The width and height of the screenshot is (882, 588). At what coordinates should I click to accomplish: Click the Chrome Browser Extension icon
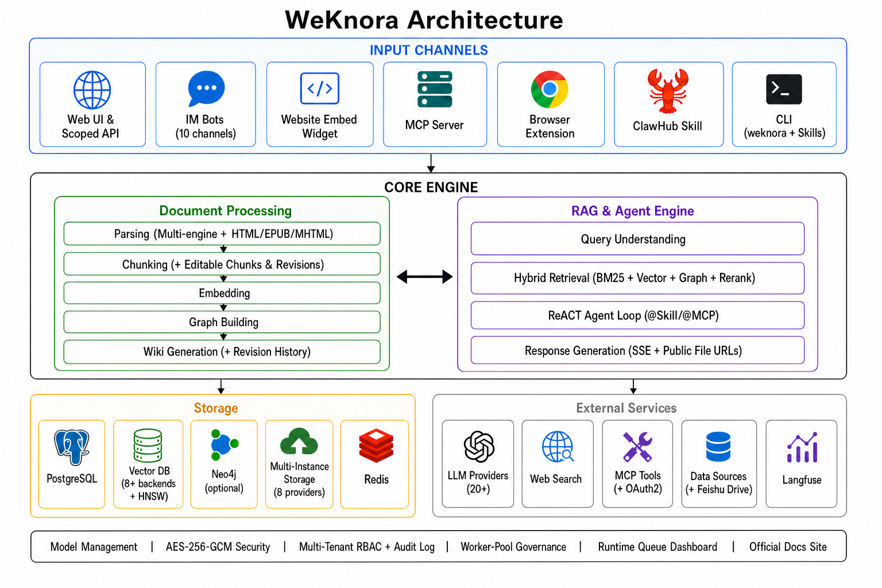click(x=550, y=90)
